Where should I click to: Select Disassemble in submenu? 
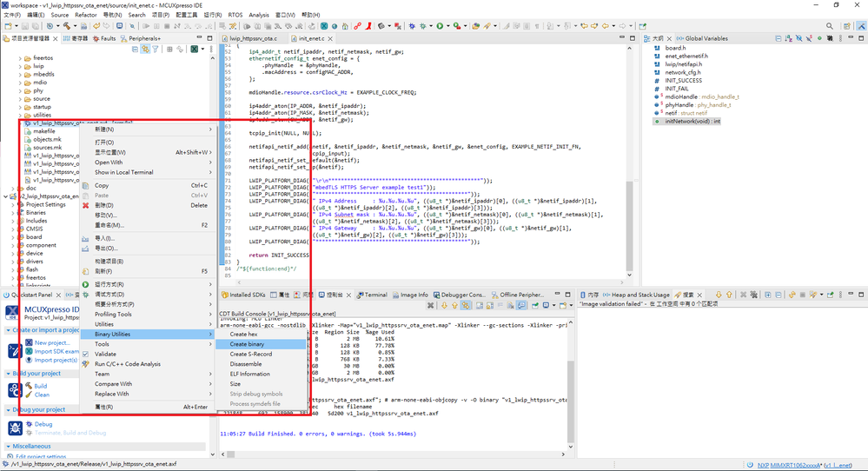tap(260, 364)
